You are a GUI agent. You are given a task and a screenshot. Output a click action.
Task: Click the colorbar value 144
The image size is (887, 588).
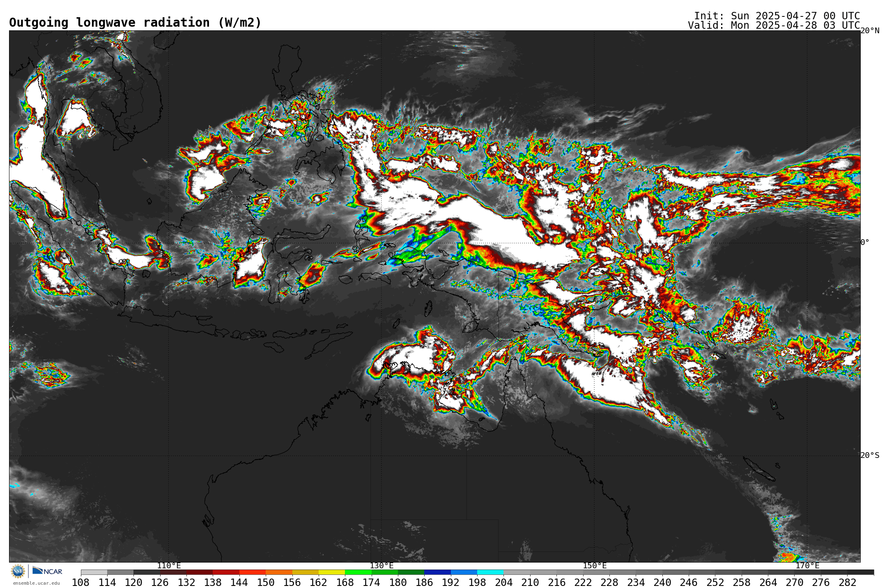pos(239,583)
